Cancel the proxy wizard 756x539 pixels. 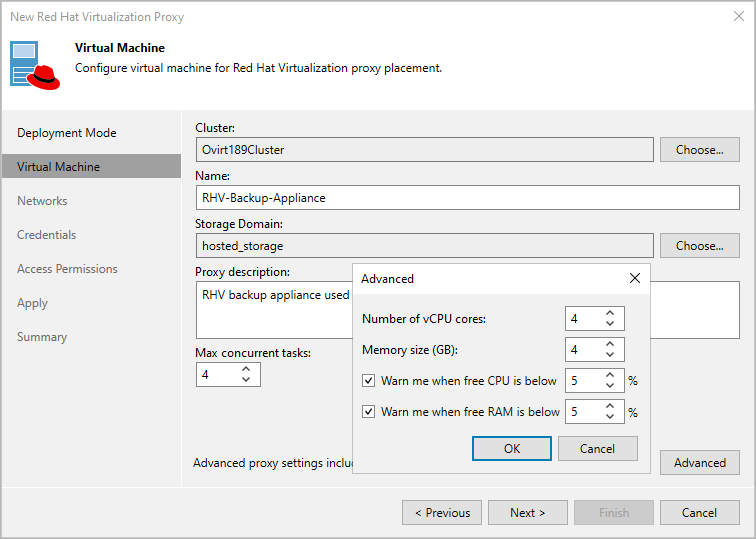tap(700, 512)
